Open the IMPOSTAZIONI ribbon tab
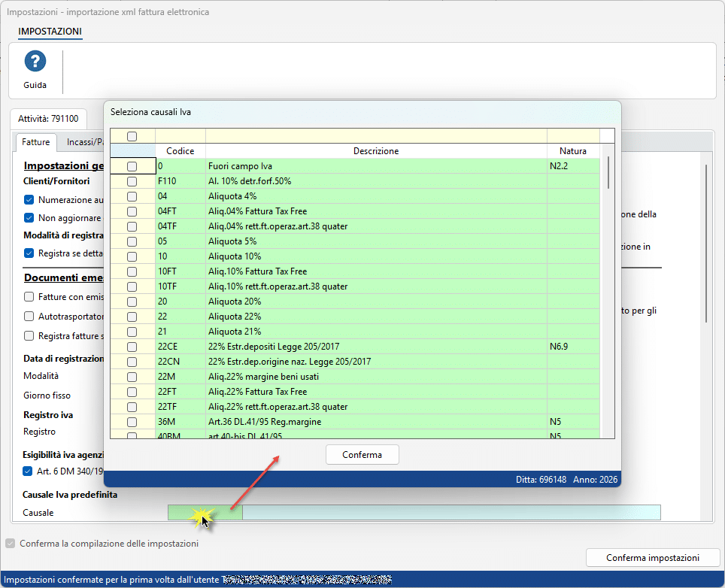This screenshot has width=725, height=588. click(50, 32)
